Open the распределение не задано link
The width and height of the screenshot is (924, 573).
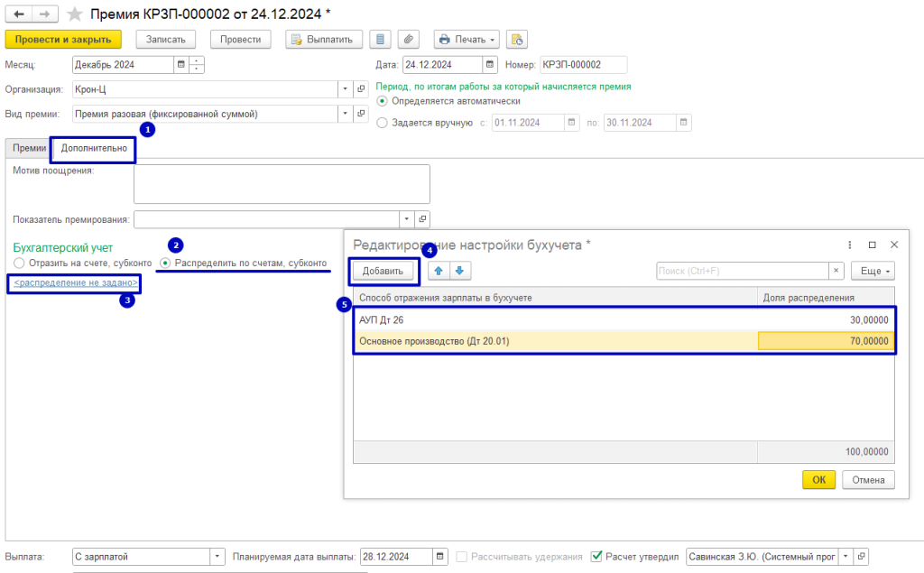point(76,283)
